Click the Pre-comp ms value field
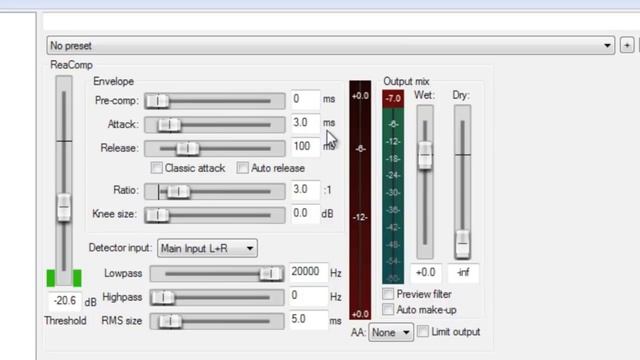Image resolution: width=640 pixels, height=360 pixels. [305, 99]
